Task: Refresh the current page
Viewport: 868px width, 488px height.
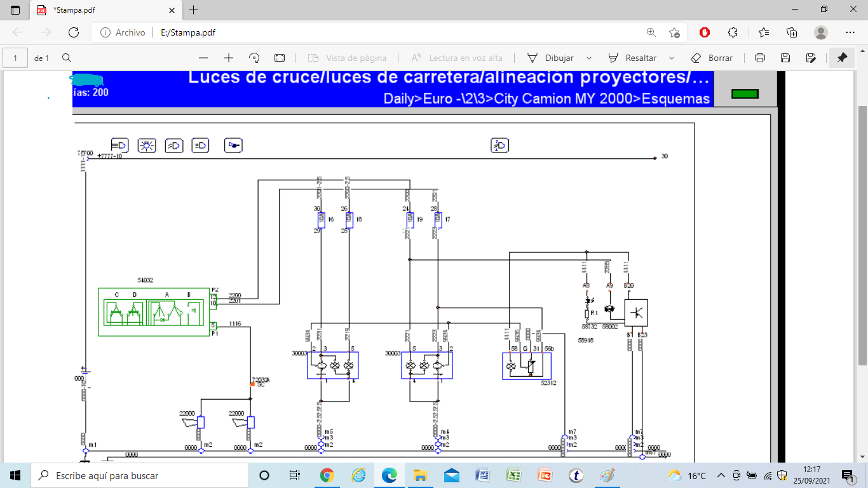Action: pyautogui.click(x=74, y=32)
